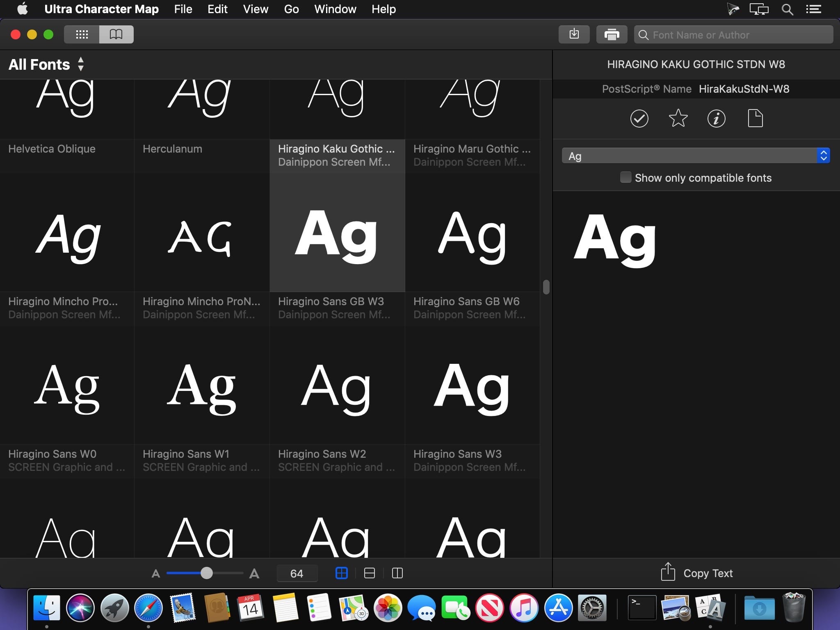Image resolution: width=840 pixels, height=630 pixels.
Task: Open Music app from the Dock
Action: click(x=524, y=607)
